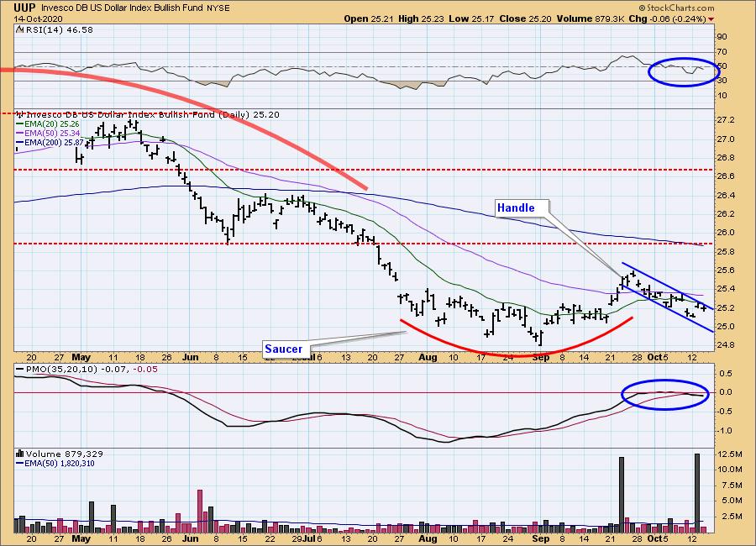The height and width of the screenshot is (546, 756).
Task: Click the RSI(14) legend icon
Action: (20, 29)
